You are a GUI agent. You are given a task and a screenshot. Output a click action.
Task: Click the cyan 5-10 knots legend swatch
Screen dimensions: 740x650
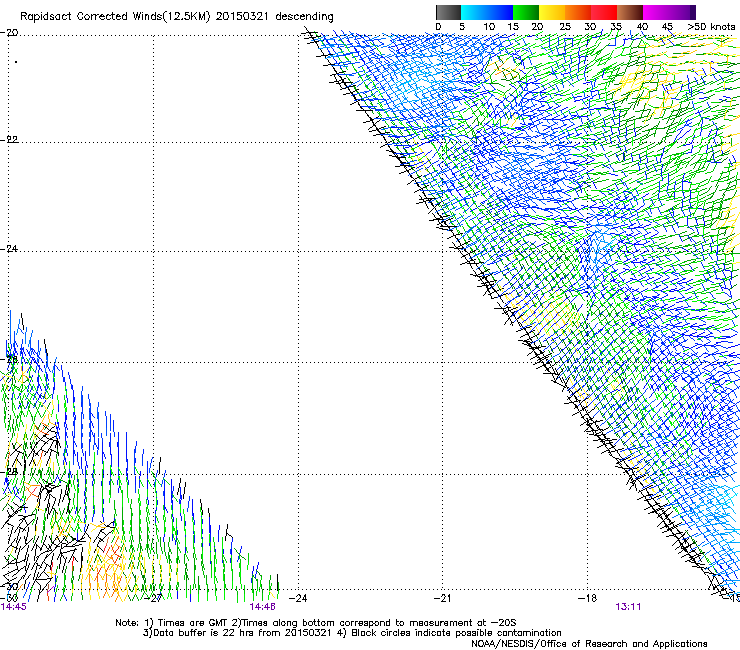tap(474, 12)
